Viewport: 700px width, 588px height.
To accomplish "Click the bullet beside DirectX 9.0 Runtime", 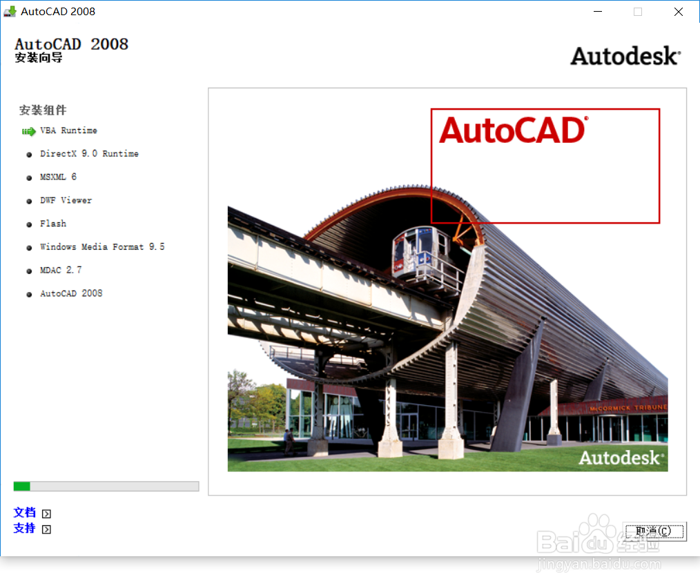I will click(x=29, y=155).
